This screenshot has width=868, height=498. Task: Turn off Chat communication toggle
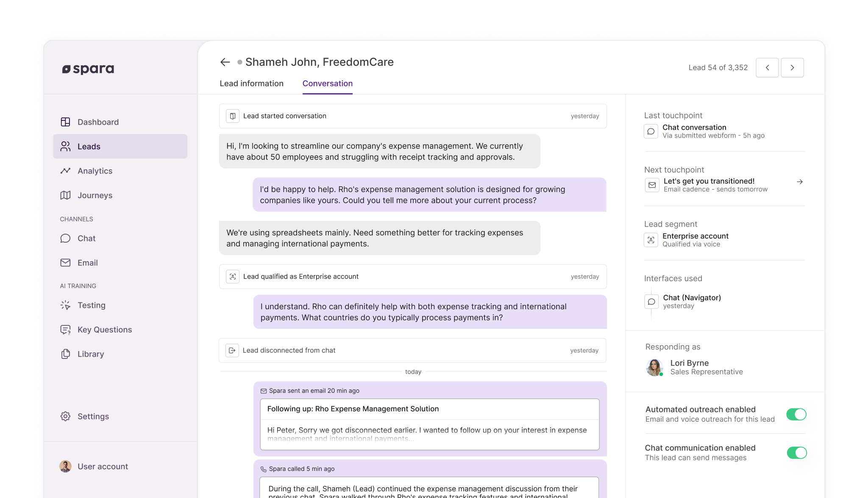point(796,453)
